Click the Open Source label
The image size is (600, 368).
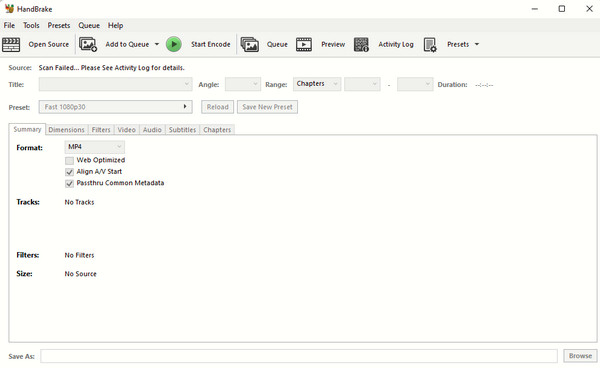tap(49, 44)
